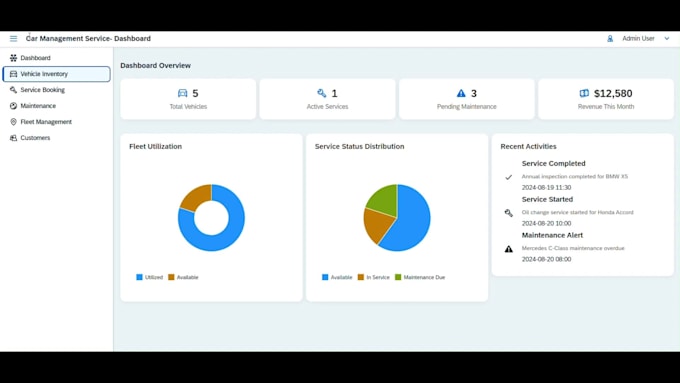680x383 pixels.
Task: Click the Pending Maintenance label
Action: [x=467, y=107]
